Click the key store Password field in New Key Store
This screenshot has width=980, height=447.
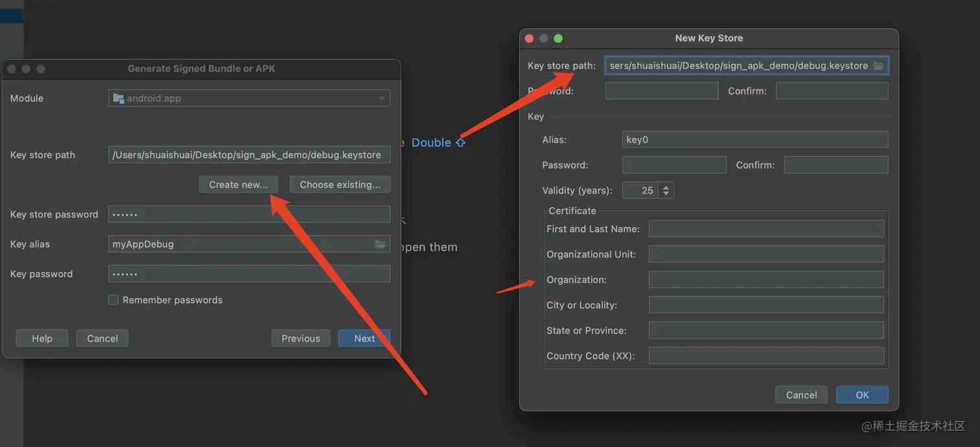[662, 91]
